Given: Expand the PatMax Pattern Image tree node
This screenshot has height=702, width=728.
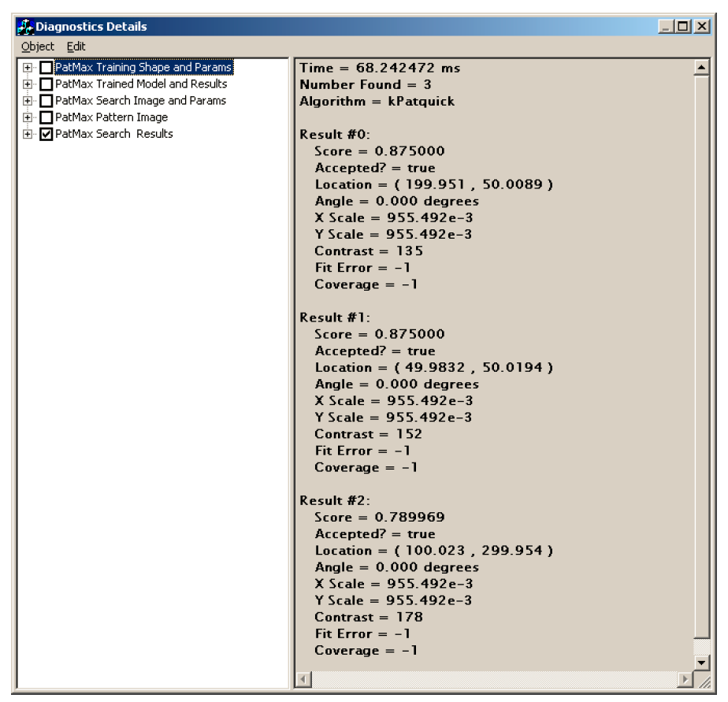Looking at the screenshot, I should 28,118.
